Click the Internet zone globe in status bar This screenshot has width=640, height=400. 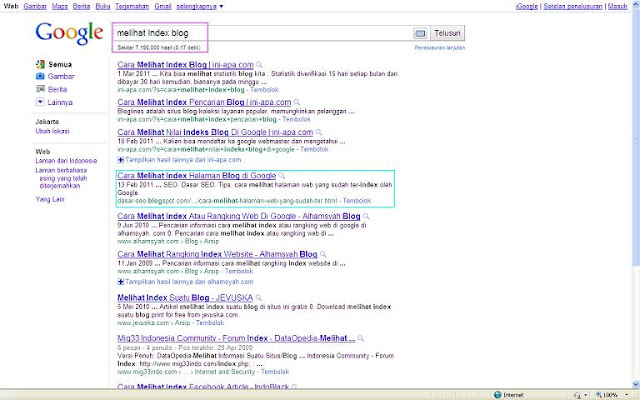(x=498, y=395)
